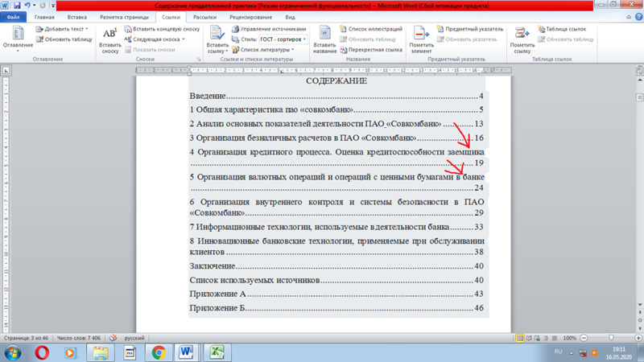Click the Undo icon in quick access toolbar
The width and height of the screenshot is (644, 362).
pos(27,6)
